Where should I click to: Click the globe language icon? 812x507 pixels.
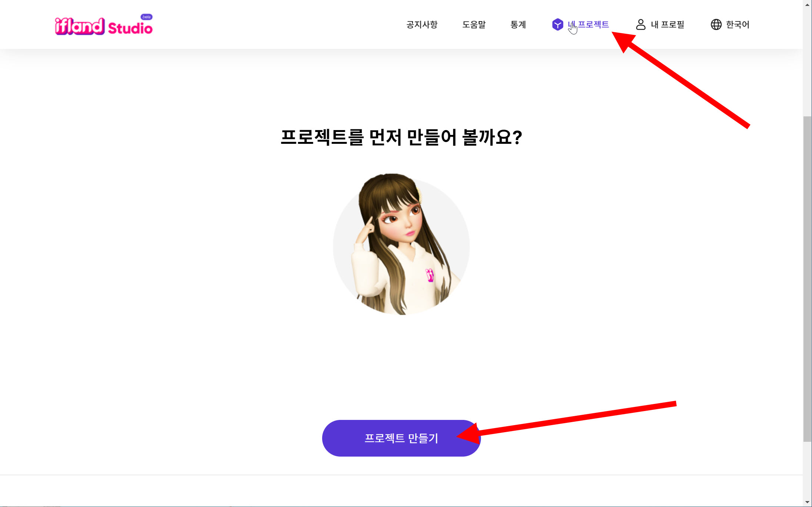(716, 24)
